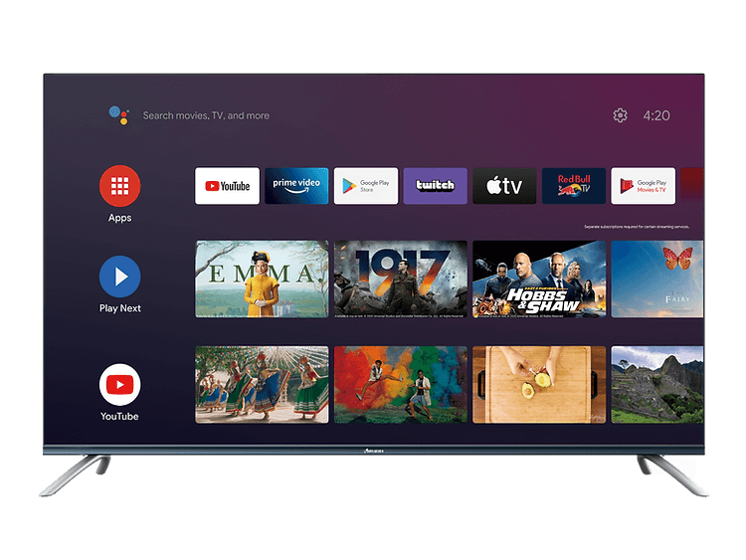Image resolution: width=746 pixels, height=560 pixels.
Task: Open the Hobbs & Shaw movie thumbnail
Action: pyautogui.click(x=538, y=279)
